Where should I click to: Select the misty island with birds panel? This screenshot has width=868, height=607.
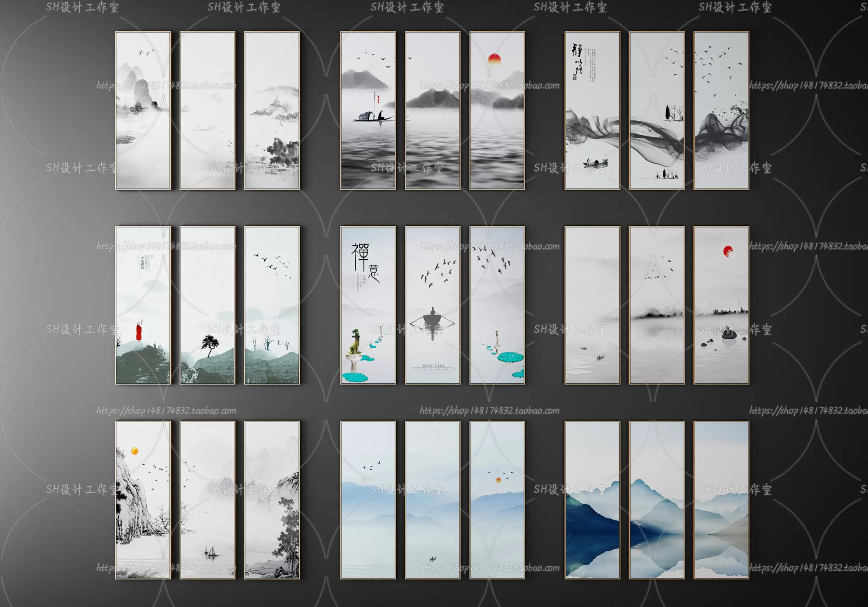[657, 305]
